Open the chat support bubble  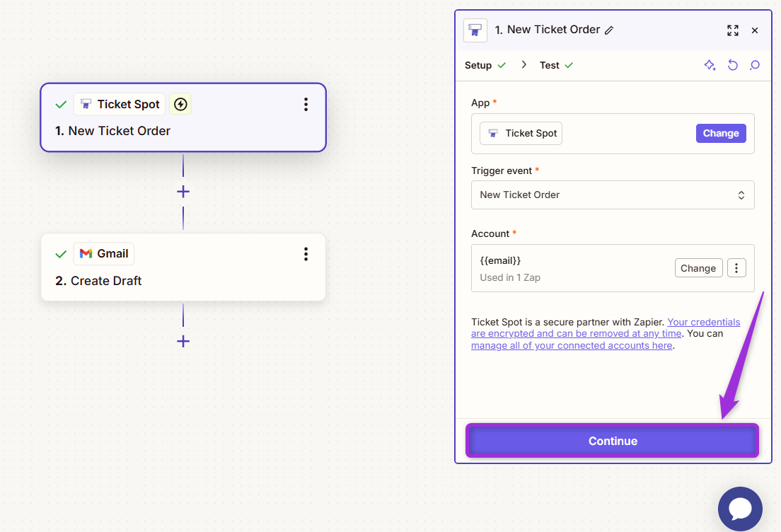(x=740, y=509)
